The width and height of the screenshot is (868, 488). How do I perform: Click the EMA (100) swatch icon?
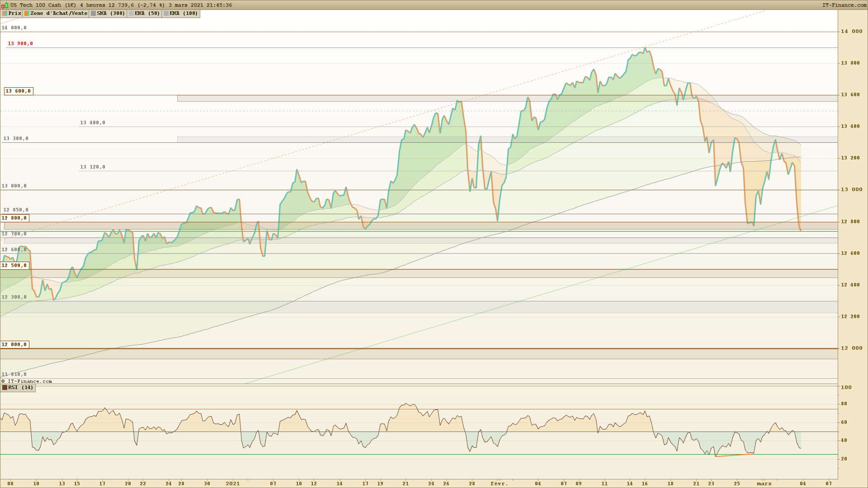166,14
